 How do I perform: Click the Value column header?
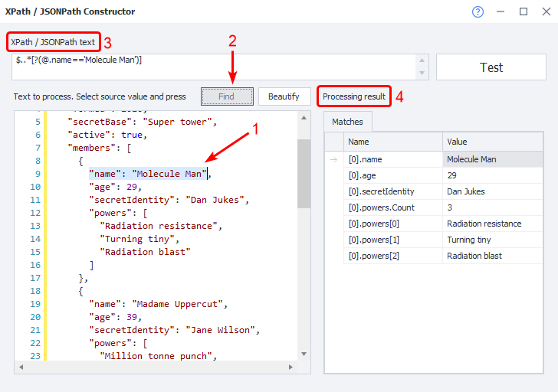click(493, 142)
